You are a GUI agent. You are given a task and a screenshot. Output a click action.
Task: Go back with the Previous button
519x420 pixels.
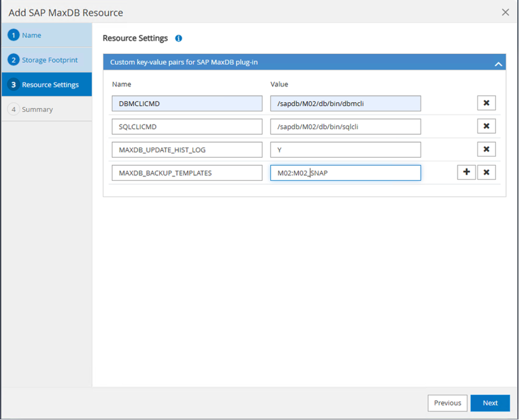click(447, 403)
